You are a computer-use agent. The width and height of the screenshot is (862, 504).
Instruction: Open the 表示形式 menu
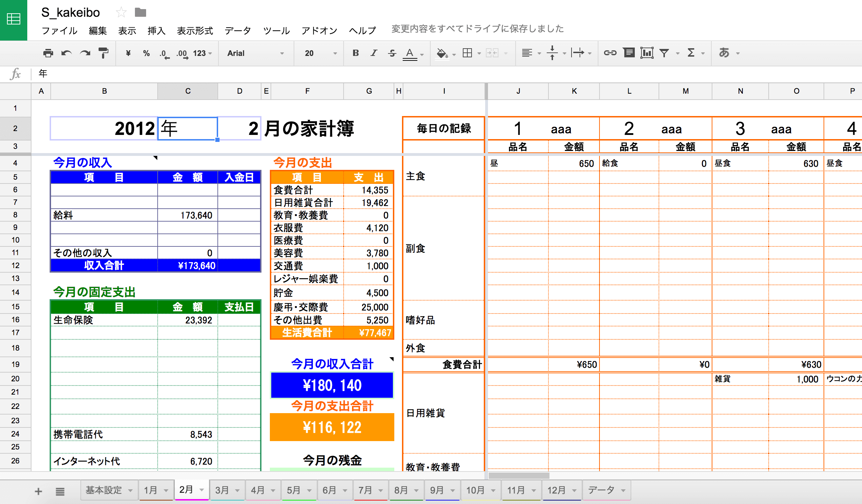coord(195,31)
